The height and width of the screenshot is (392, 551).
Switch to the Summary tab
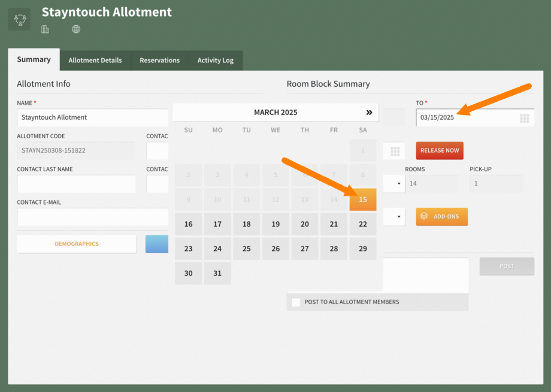pyautogui.click(x=34, y=59)
